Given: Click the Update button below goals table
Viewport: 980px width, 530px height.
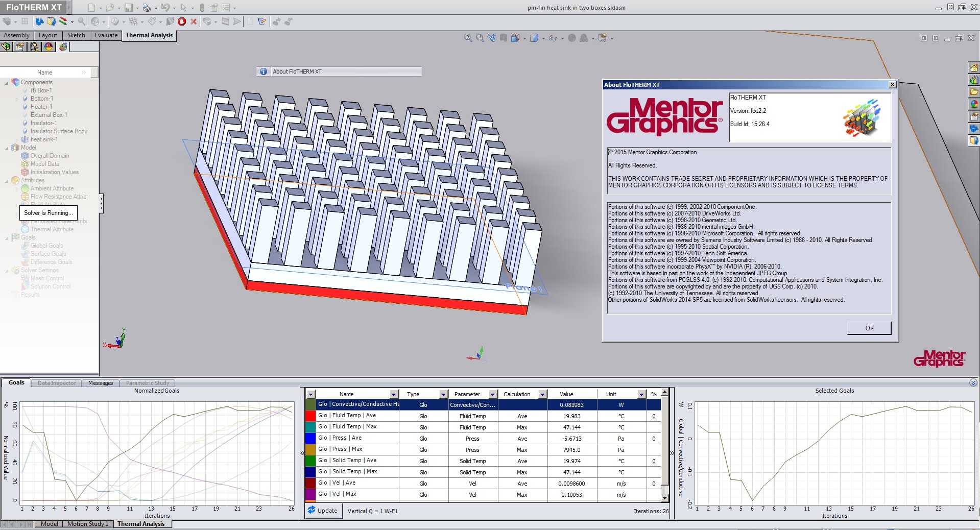Looking at the screenshot, I should (323, 511).
